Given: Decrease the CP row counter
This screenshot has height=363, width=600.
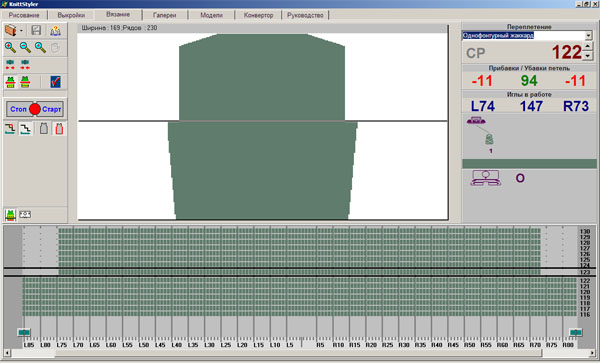Looking at the screenshot, I should (x=588, y=56).
